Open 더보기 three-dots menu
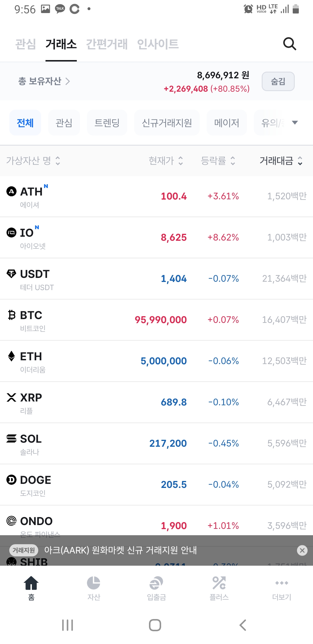 click(x=282, y=583)
